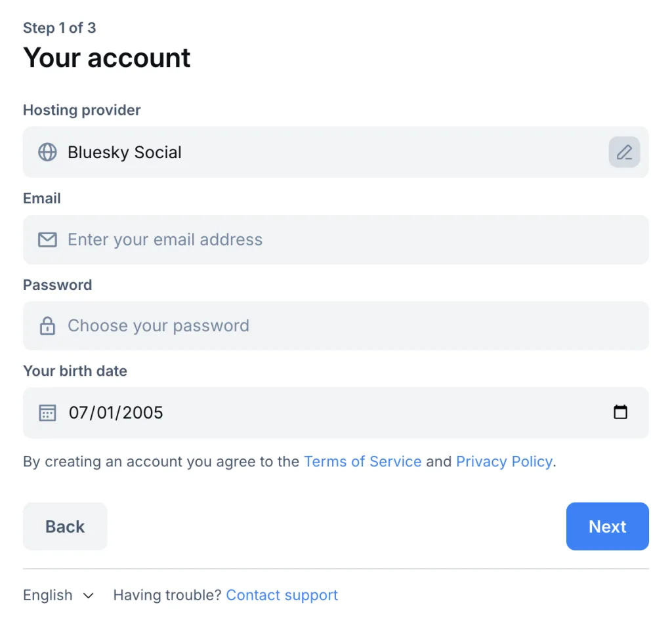This screenshot has width=672, height=637.
Task: Click the padlock icon in Password field
Action: pos(47,326)
